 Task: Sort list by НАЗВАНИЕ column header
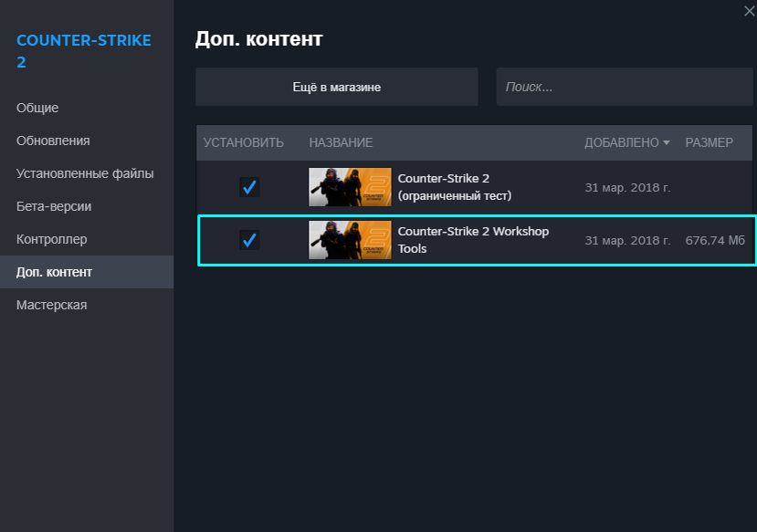pyautogui.click(x=341, y=142)
